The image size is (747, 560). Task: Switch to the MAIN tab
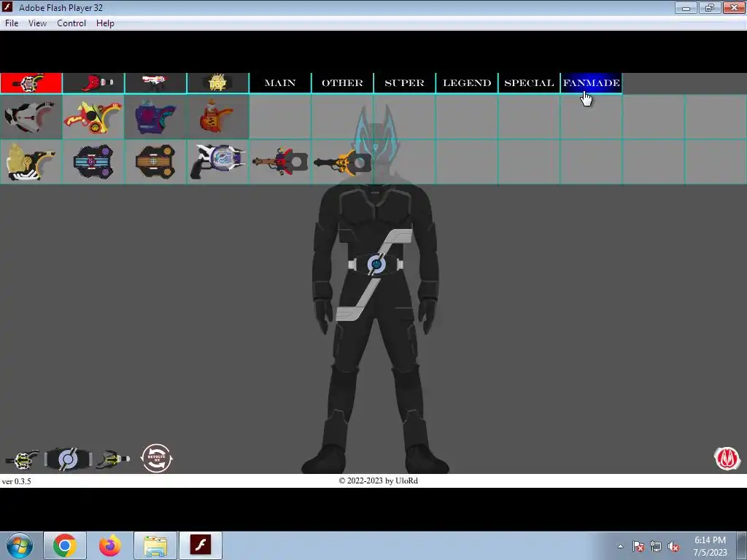pos(280,83)
